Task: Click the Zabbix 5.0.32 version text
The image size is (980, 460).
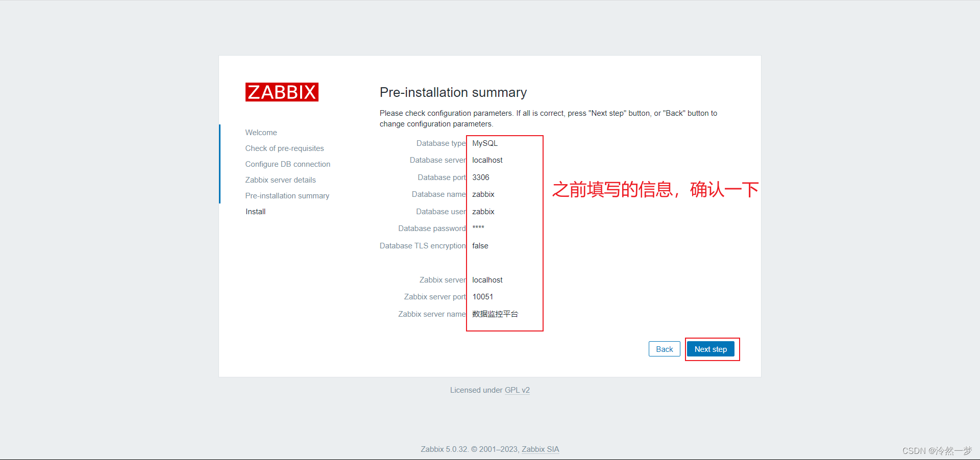Action: pos(444,449)
